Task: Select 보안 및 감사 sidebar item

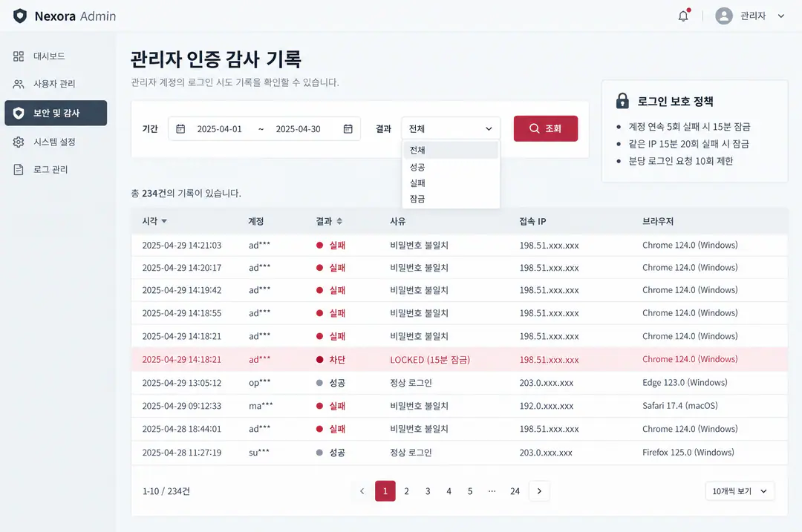Action: coord(56,113)
